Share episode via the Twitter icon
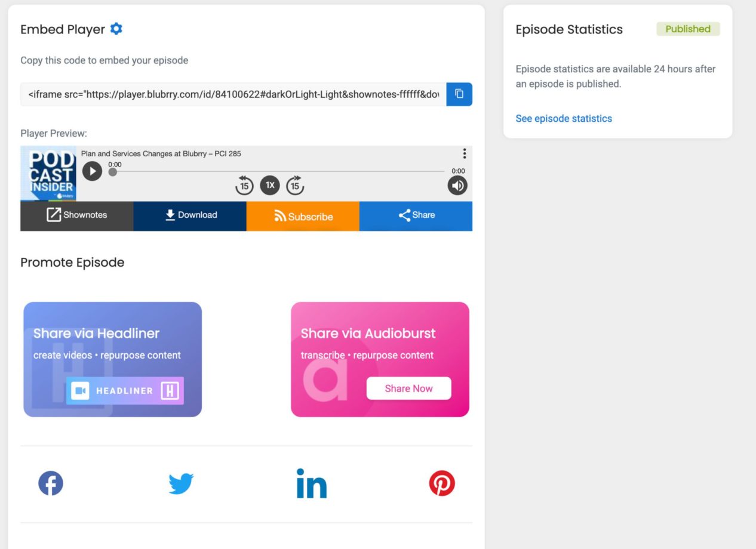The image size is (756, 549). [x=182, y=483]
